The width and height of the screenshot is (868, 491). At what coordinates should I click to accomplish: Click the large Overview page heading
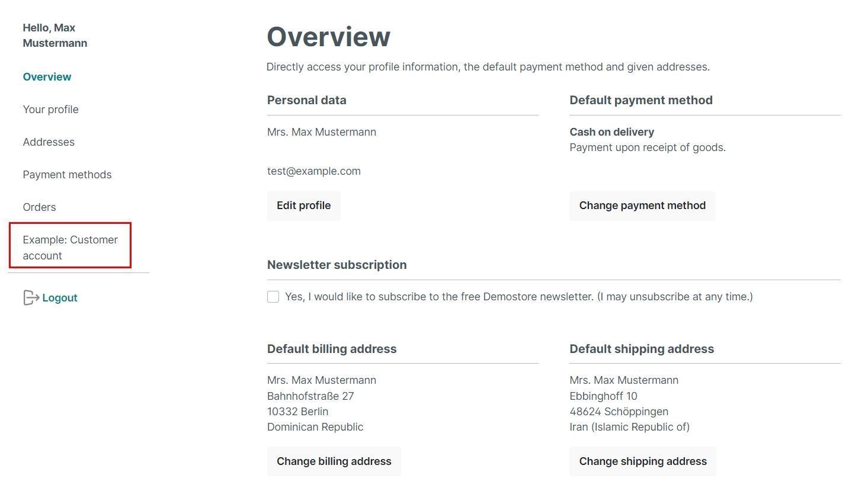click(x=328, y=37)
